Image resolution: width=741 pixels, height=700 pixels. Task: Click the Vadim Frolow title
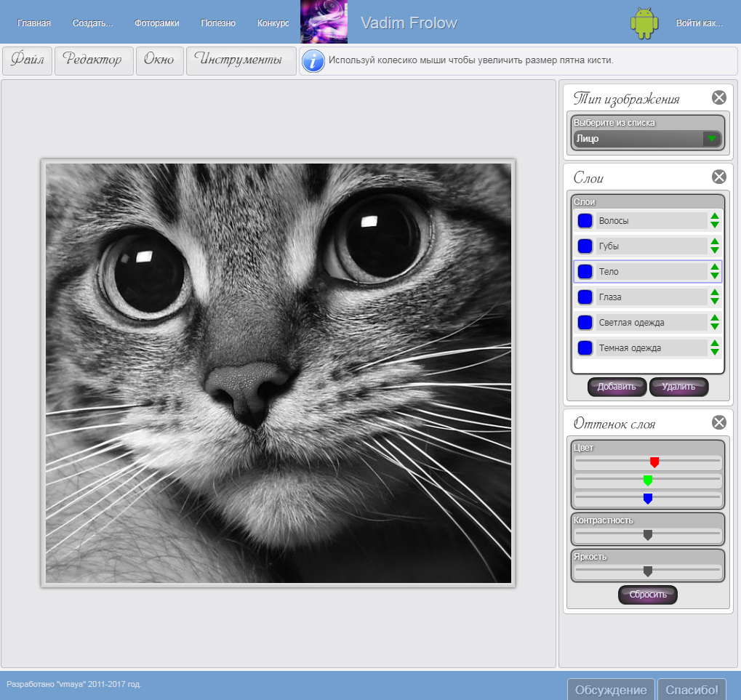tap(409, 23)
